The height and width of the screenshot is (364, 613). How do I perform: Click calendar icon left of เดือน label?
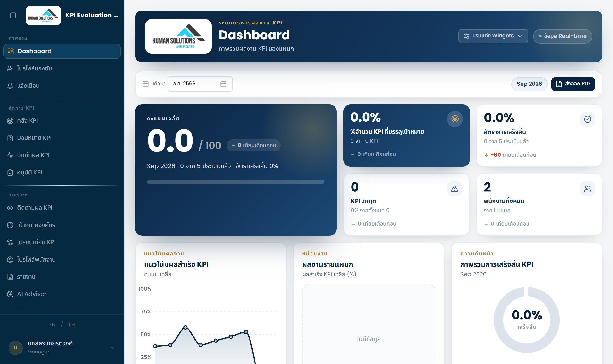pos(146,84)
